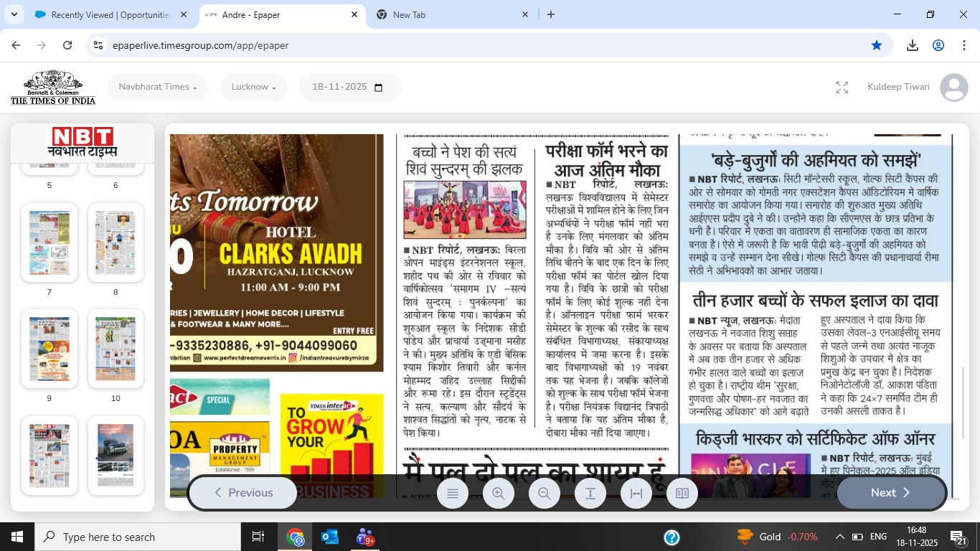Bookmark this page with the star

[x=877, y=45]
